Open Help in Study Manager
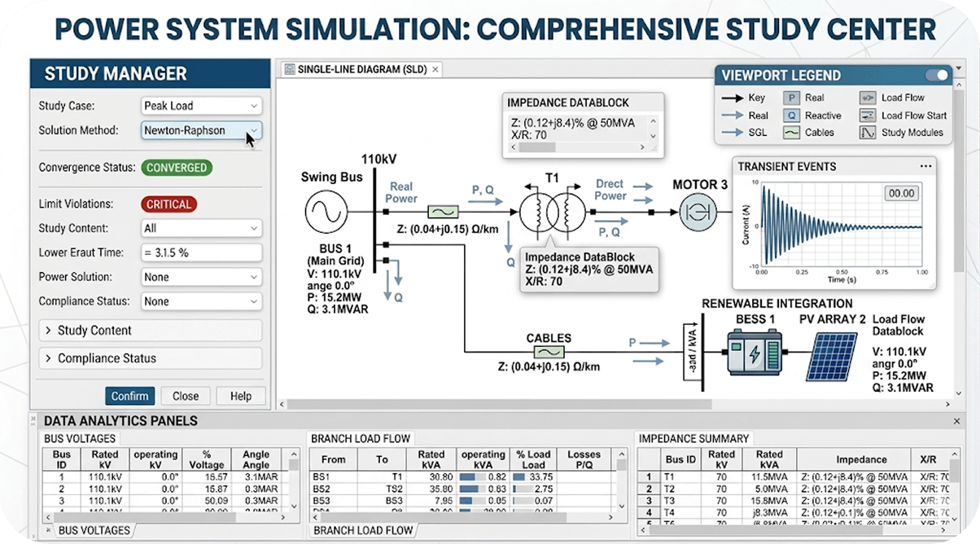Image resolution: width=980 pixels, height=544 pixels. coord(241,396)
